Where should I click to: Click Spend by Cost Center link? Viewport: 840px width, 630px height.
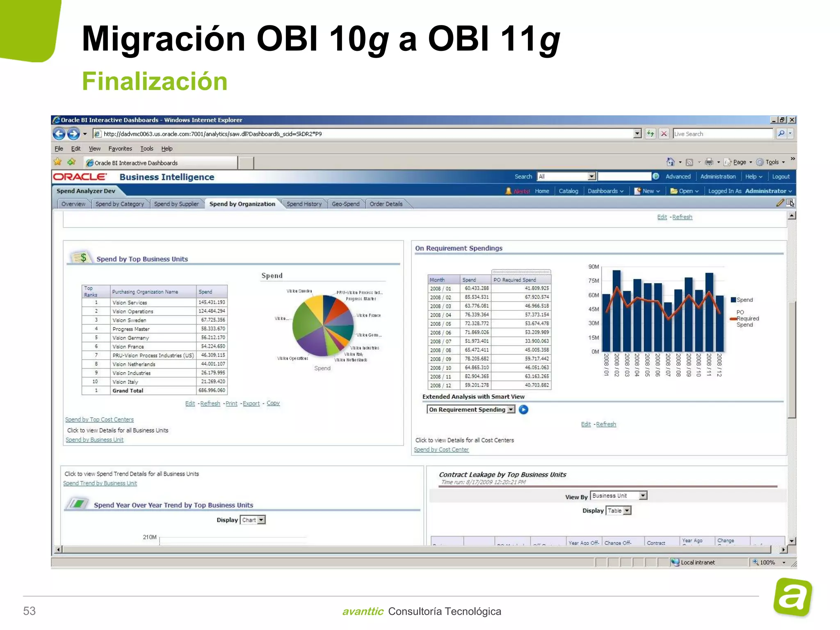[441, 450]
